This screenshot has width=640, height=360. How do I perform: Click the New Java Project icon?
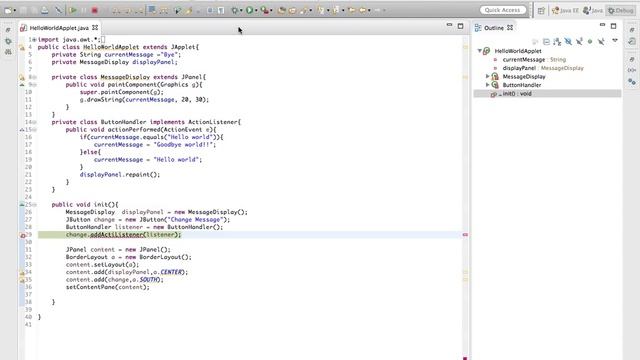(x=282, y=11)
